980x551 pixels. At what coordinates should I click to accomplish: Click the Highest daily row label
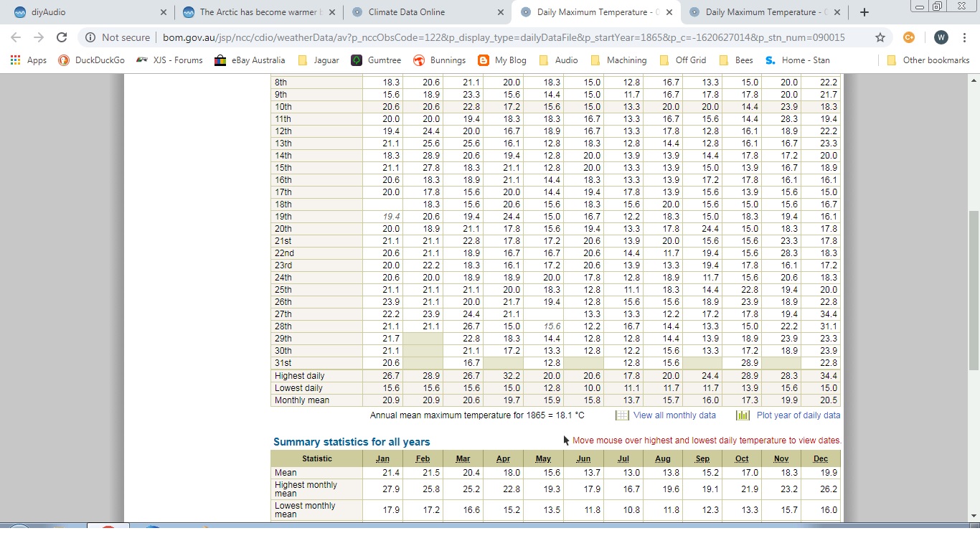[x=300, y=376]
